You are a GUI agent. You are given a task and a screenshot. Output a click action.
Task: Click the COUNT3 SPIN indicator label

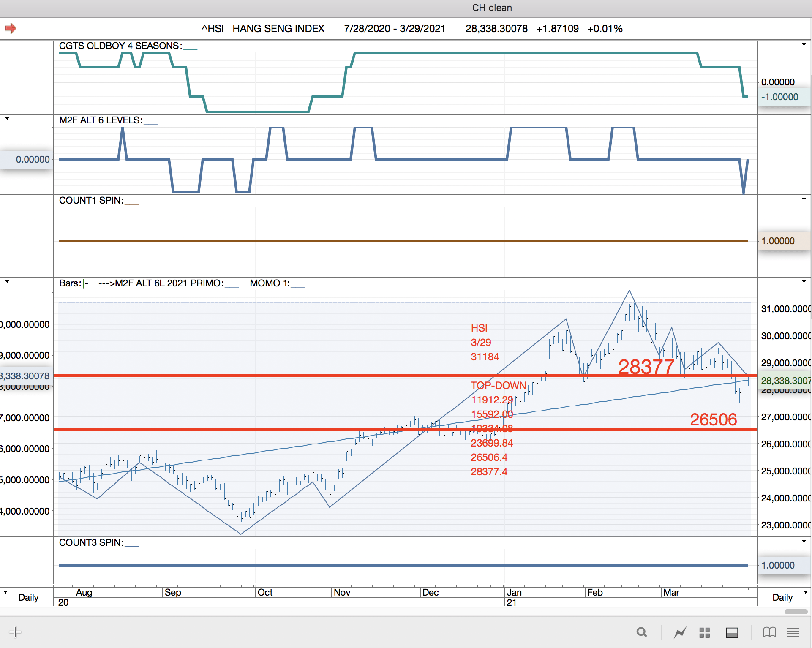click(x=91, y=542)
